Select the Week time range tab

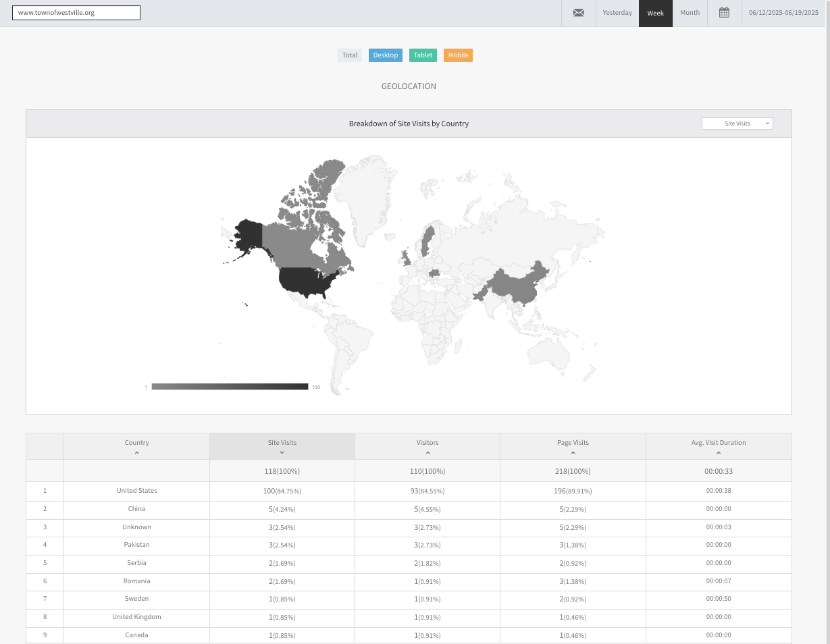655,13
